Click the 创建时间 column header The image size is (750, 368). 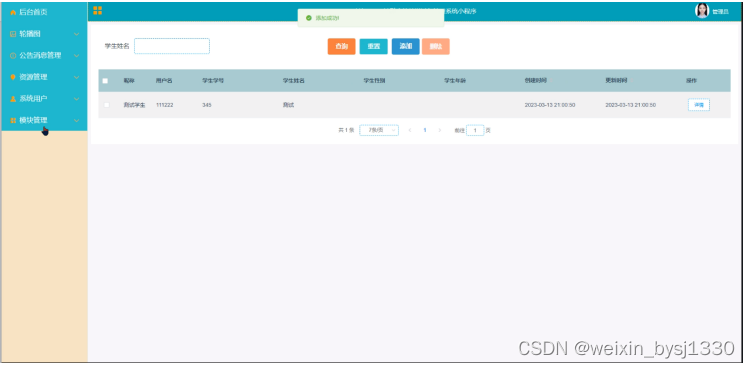536,81
